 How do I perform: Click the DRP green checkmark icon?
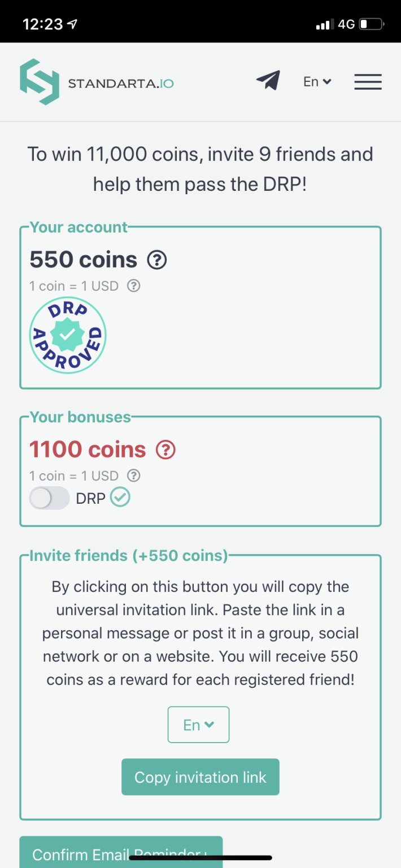pyautogui.click(x=120, y=498)
